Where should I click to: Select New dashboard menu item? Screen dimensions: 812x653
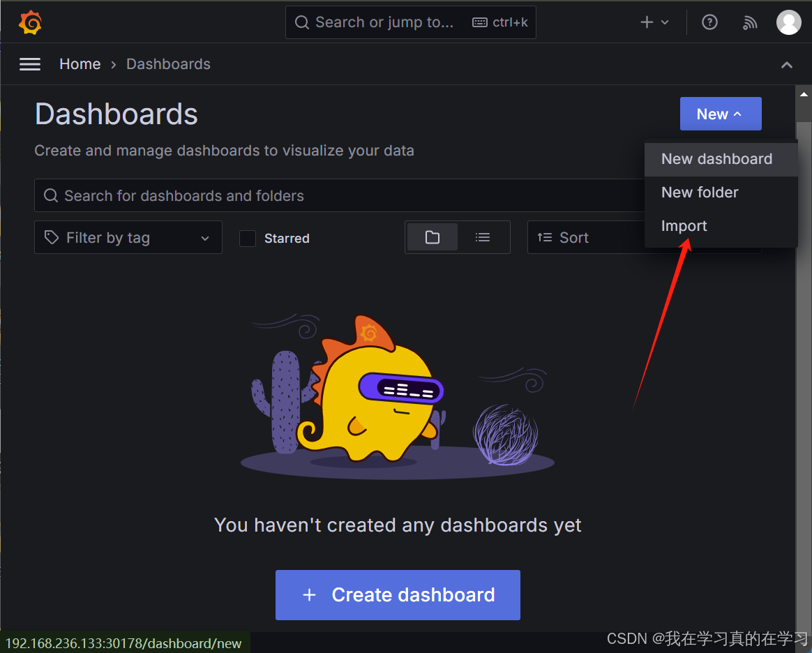pos(721,159)
